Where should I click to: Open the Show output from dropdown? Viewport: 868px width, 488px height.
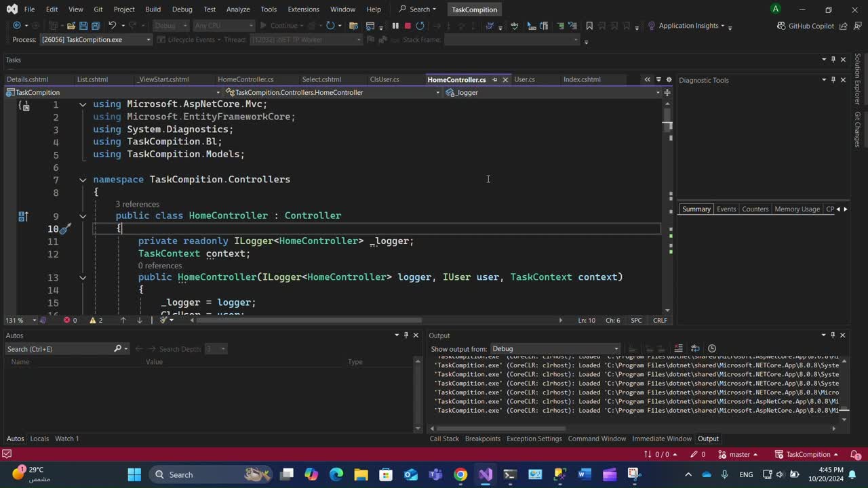coord(555,349)
